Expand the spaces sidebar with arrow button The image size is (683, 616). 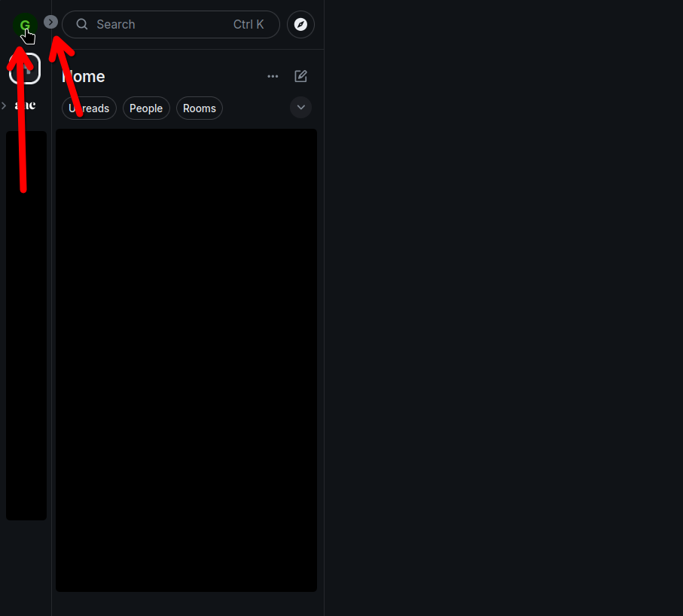(50, 22)
